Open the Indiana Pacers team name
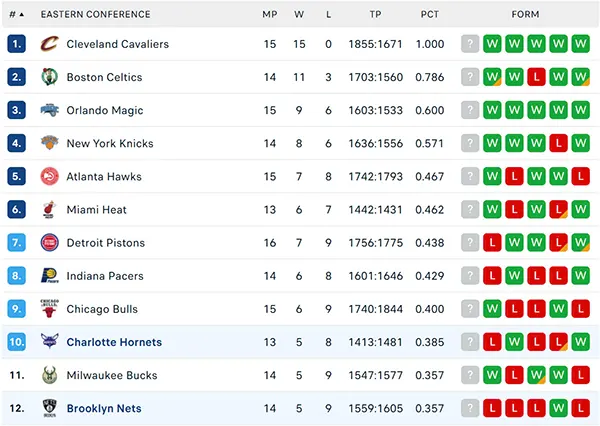Image resolution: width=600 pixels, height=426 pixels. (105, 276)
